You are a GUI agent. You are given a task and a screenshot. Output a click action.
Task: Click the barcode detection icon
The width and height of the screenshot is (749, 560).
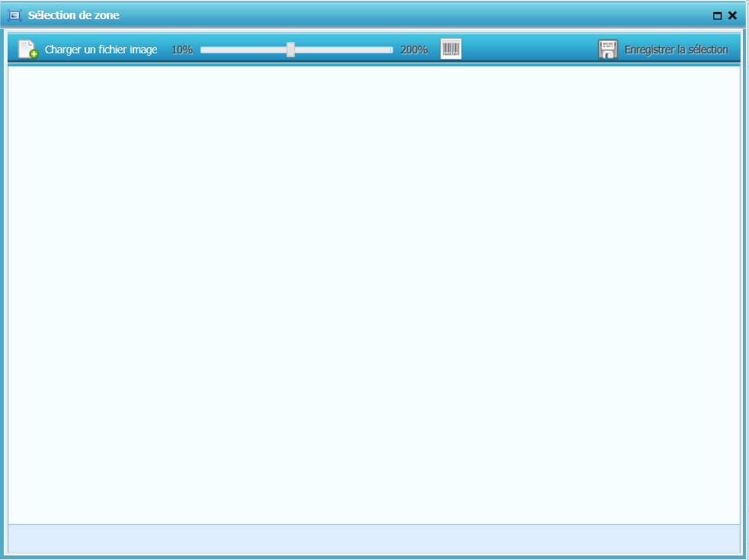pyautogui.click(x=451, y=50)
